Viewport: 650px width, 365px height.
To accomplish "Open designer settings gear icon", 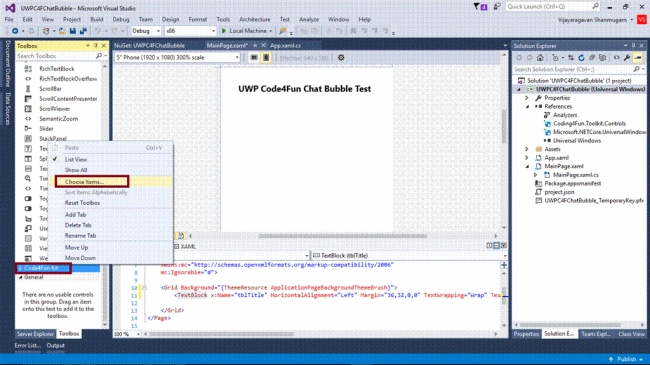I will click(341, 58).
